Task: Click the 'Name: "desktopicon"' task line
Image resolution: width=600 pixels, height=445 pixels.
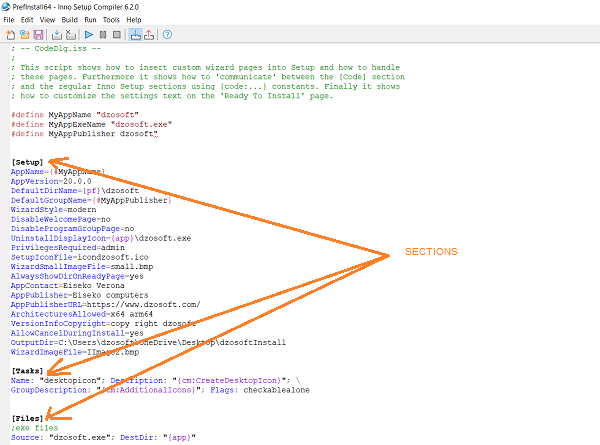Action: [155, 380]
